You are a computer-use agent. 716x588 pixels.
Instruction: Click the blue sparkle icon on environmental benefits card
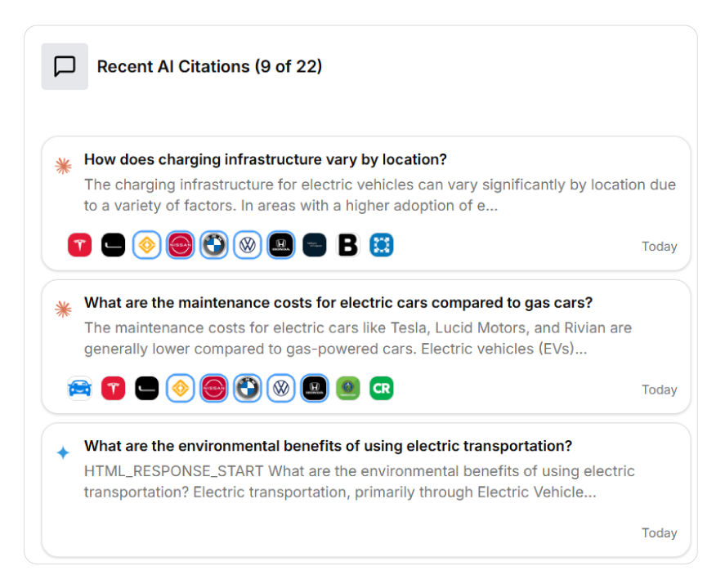(63, 452)
